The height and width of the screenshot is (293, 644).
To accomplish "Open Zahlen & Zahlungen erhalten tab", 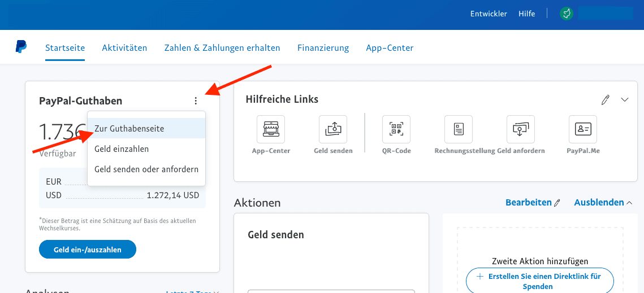I will 222,47.
